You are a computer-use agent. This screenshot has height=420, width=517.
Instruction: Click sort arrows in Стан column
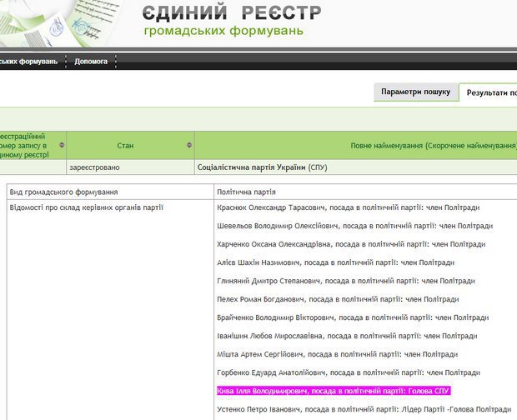[x=189, y=145]
